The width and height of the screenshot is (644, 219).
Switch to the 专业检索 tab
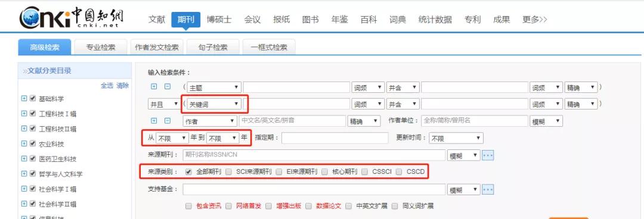coord(101,47)
